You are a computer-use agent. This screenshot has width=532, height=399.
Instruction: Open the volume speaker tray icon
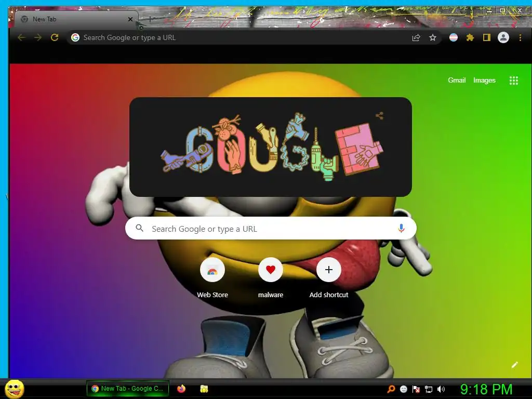click(441, 389)
